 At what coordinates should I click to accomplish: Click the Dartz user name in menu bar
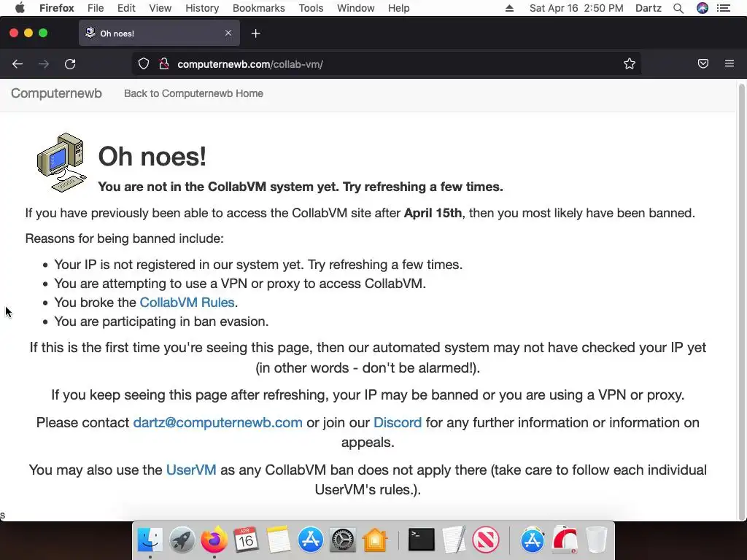point(649,8)
